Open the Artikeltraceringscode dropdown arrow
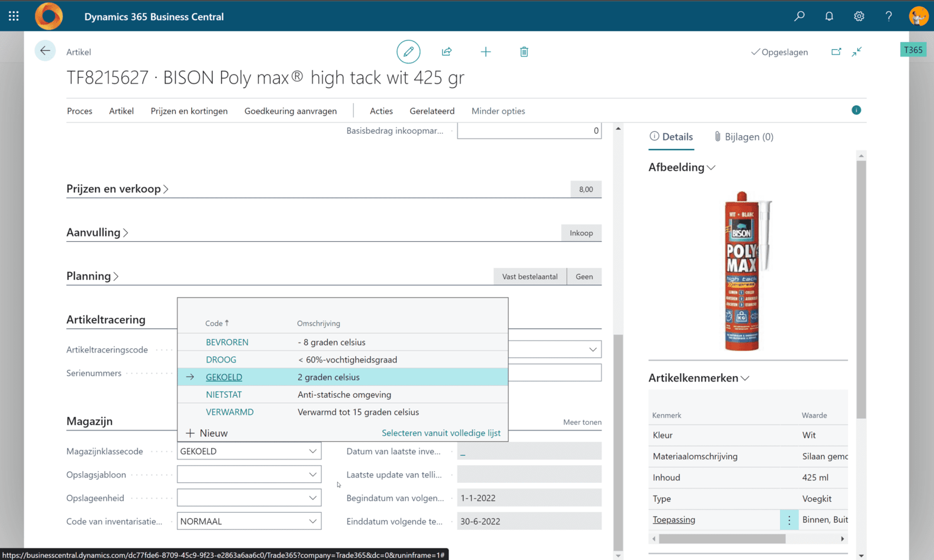Viewport: 934px width, 560px height. pyautogui.click(x=593, y=350)
